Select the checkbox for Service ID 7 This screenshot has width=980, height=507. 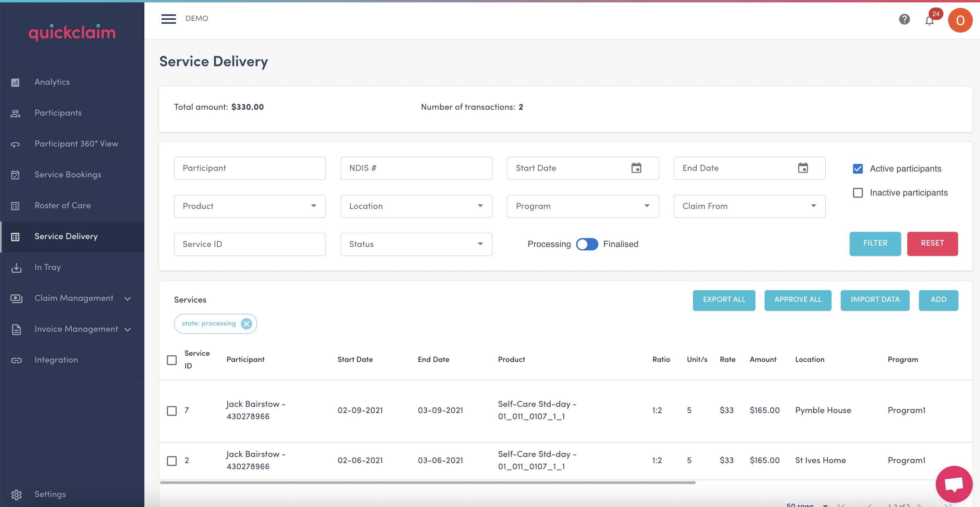(x=171, y=411)
